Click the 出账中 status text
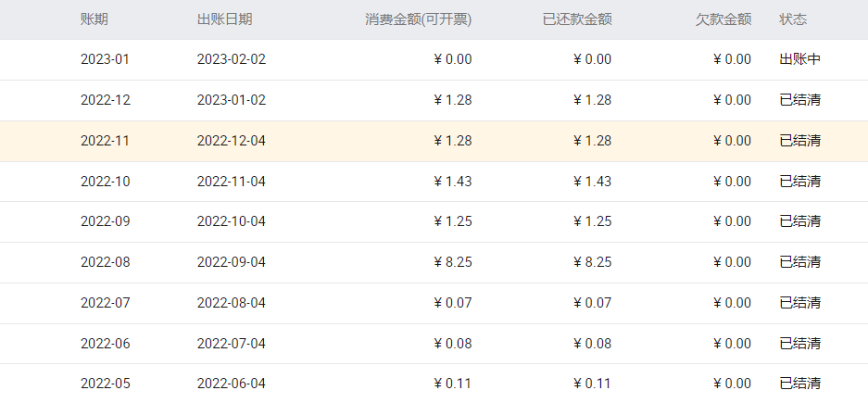Viewport: 868px width, 403px height. tap(800, 59)
